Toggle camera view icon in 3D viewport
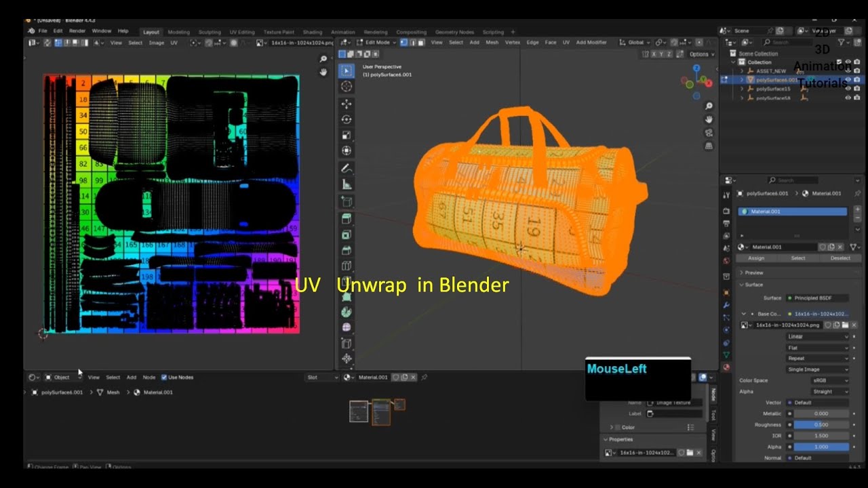 [x=709, y=133]
